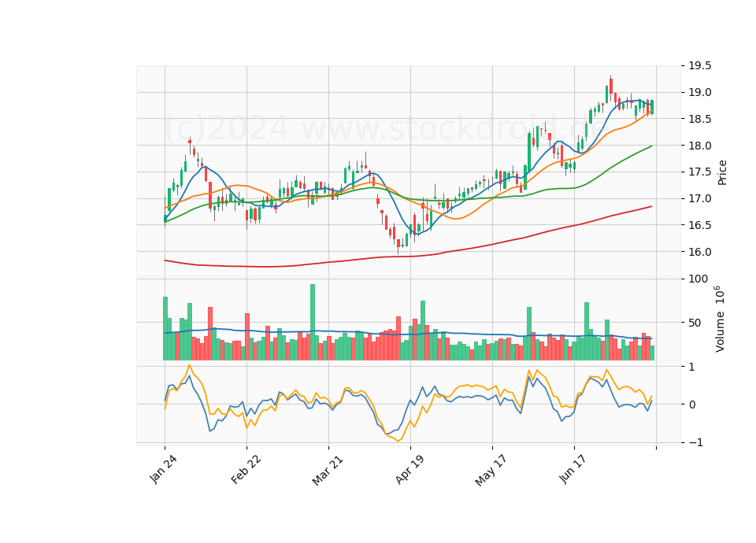This screenshot has height=543, width=756.
Task: Select the 'Jun 17' x-axis label
Action: click(x=573, y=469)
